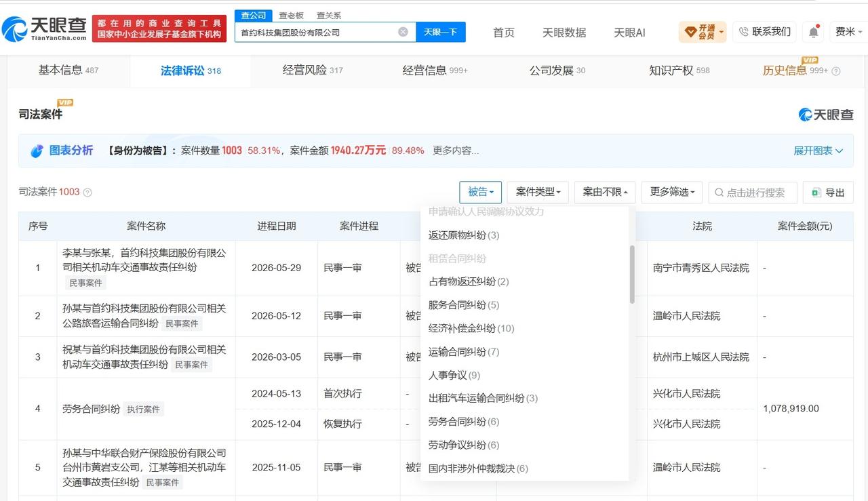Switch to the 法律诉讼 tab

click(x=191, y=71)
